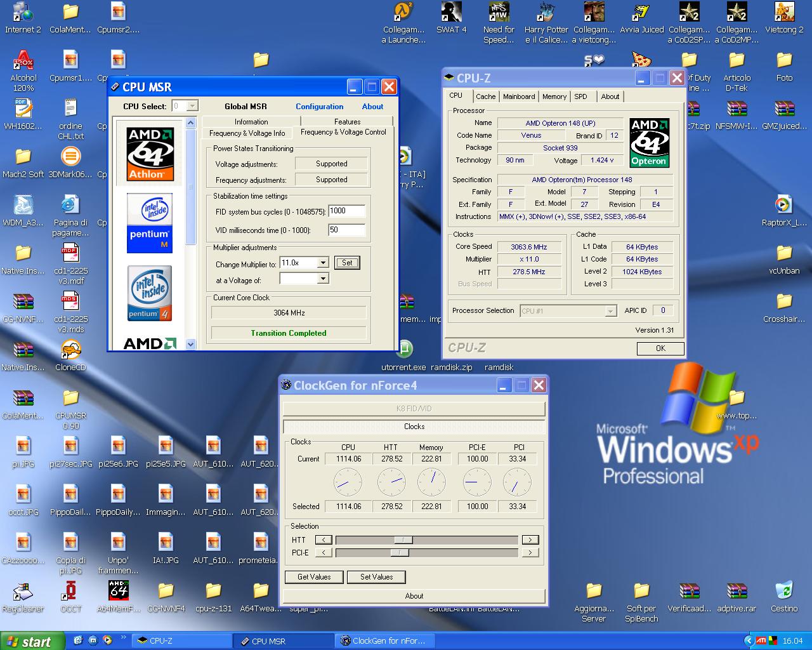Switch to CPU MSR in the taskbar

[x=284, y=641]
